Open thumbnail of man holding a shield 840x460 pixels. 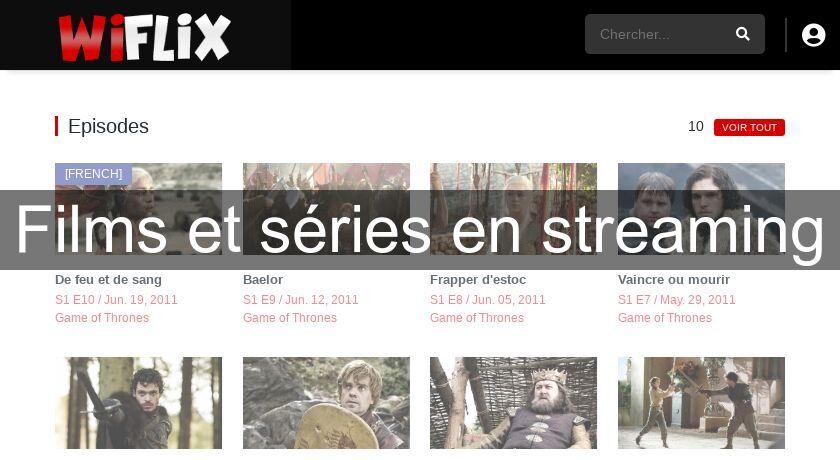pos(326,403)
